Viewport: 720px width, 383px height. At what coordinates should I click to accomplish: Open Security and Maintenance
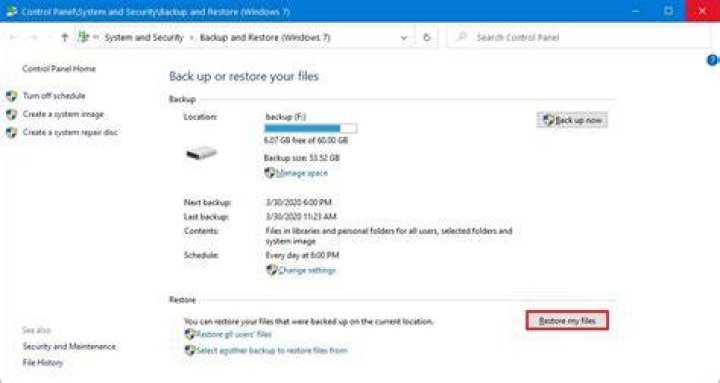pyautogui.click(x=69, y=346)
